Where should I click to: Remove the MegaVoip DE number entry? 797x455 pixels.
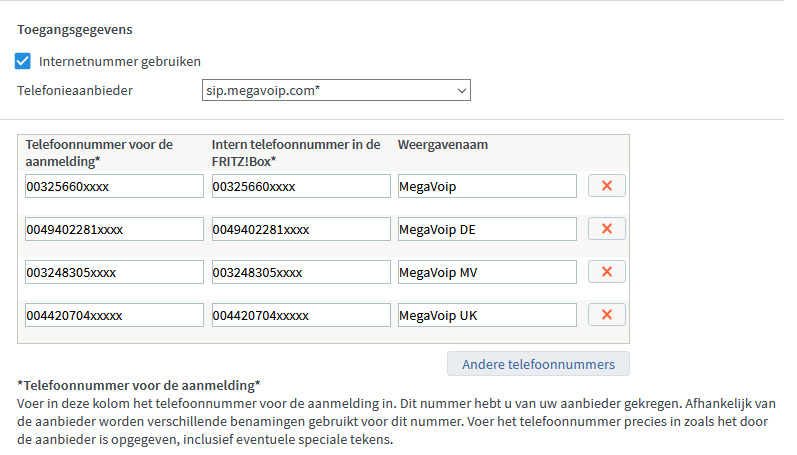click(x=606, y=229)
